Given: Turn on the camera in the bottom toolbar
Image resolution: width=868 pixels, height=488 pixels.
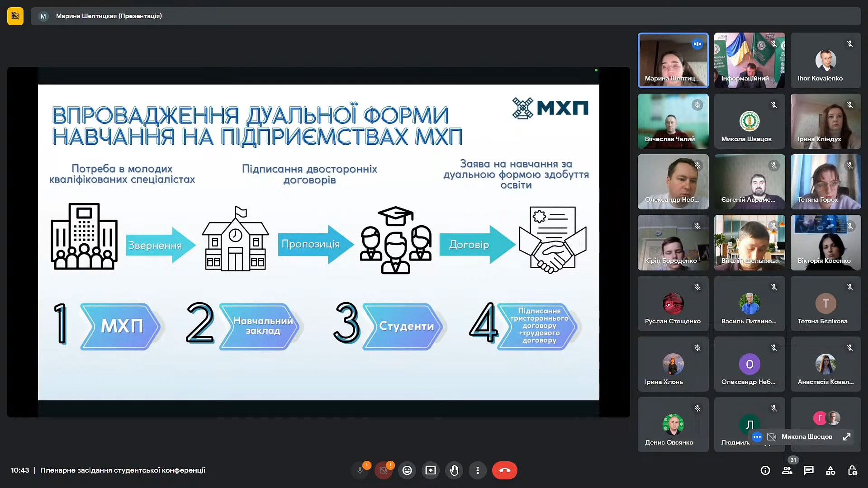Looking at the screenshot, I should (x=384, y=470).
